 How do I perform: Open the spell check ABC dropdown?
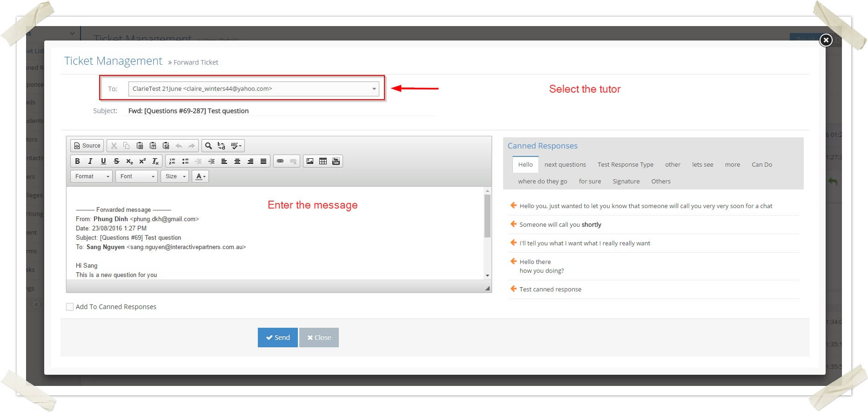pyautogui.click(x=236, y=146)
